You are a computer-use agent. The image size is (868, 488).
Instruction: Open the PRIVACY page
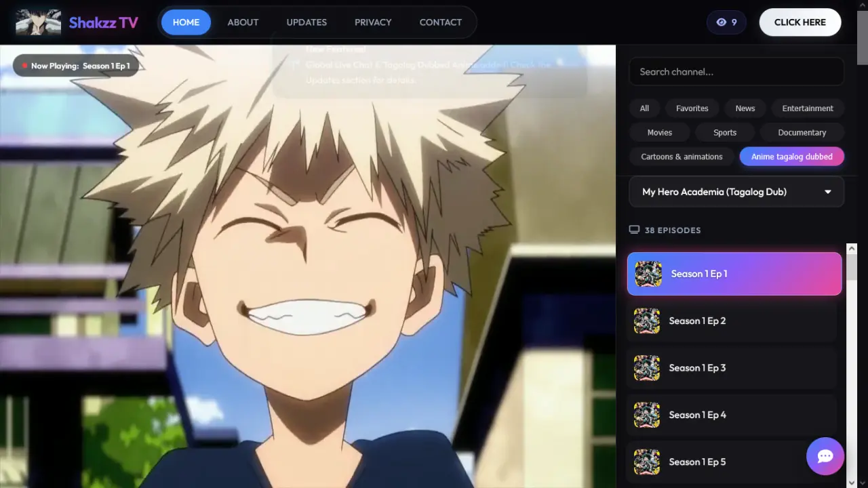373,22
